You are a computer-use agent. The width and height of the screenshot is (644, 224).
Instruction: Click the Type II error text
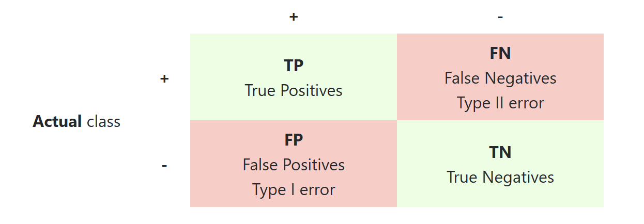point(500,103)
